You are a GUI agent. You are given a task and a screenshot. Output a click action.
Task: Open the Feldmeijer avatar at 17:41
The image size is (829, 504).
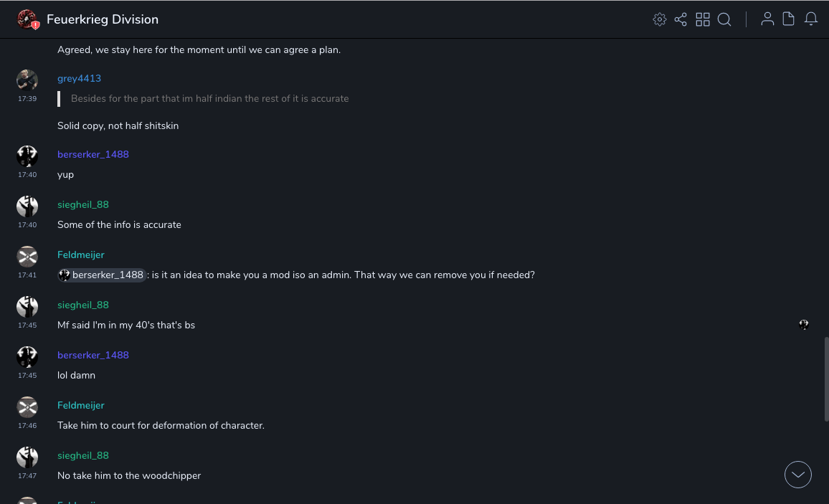coord(27,256)
